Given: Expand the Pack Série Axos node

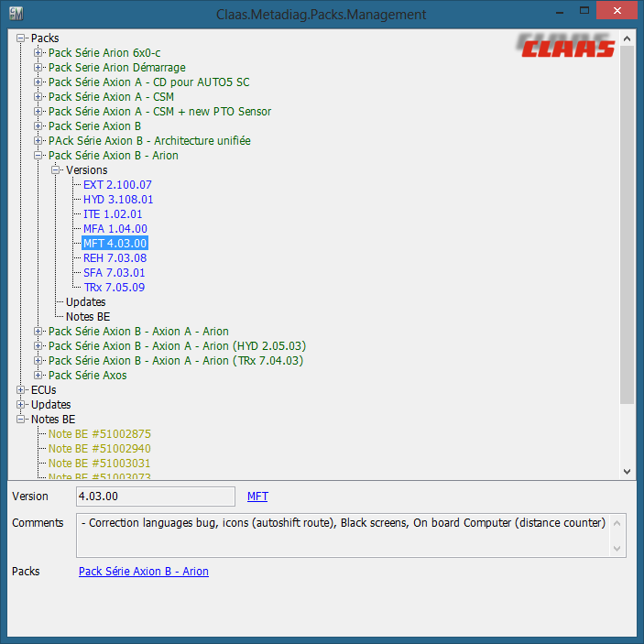Looking at the screenshot, I should 38,376.
